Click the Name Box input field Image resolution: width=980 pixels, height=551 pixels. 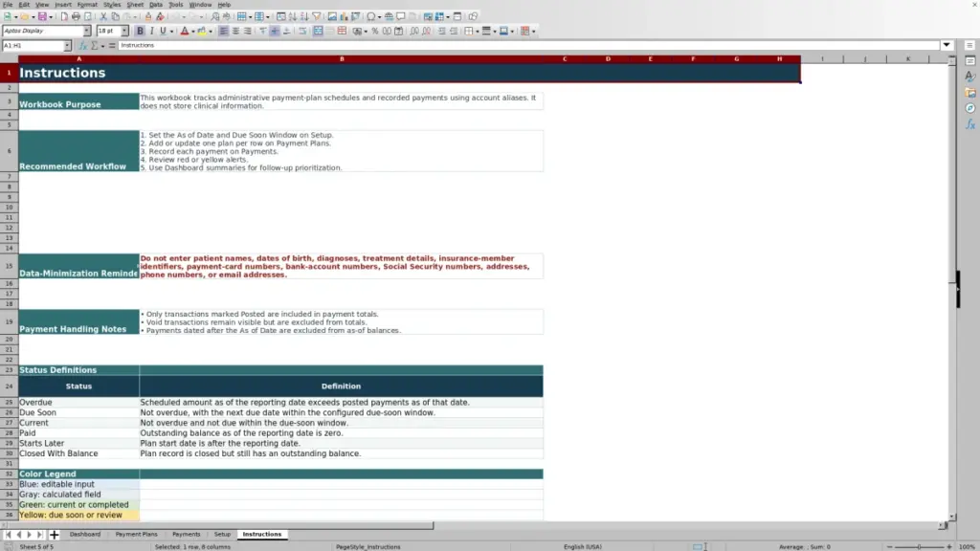click(33, 46)
